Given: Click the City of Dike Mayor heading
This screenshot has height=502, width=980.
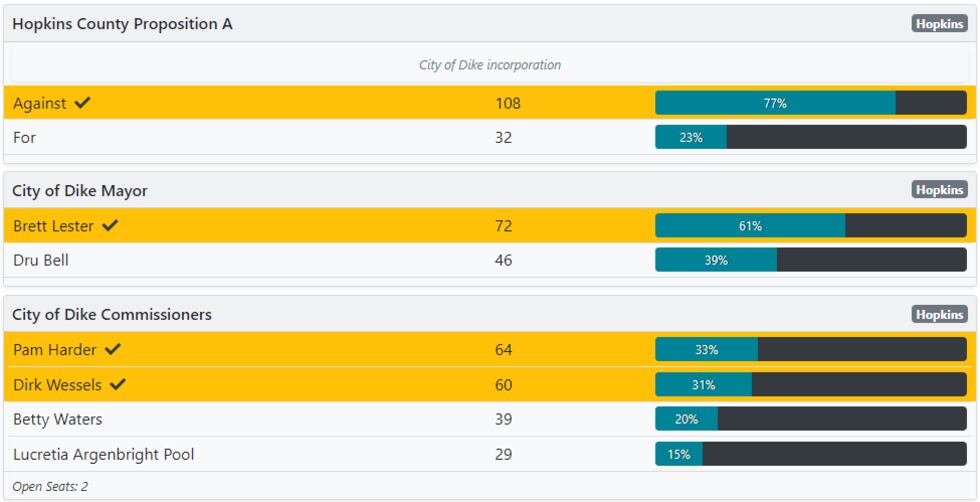Looking at the screenshot, I should click(x=80, y=191).
